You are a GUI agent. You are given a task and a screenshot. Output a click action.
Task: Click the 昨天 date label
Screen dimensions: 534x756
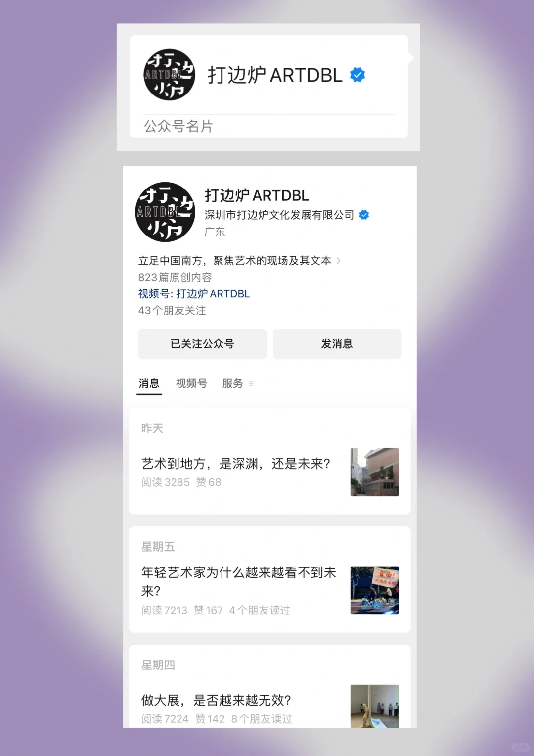pyautogui.click(x=152, y=428)
